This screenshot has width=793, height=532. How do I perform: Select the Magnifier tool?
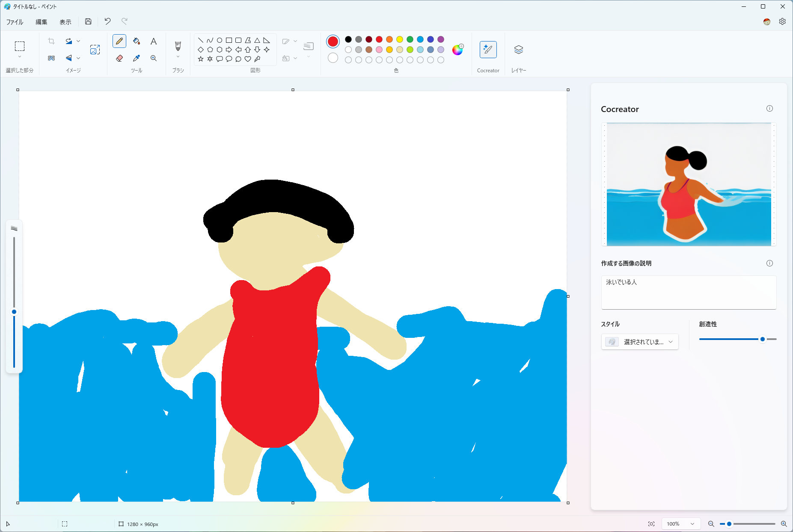154,58
